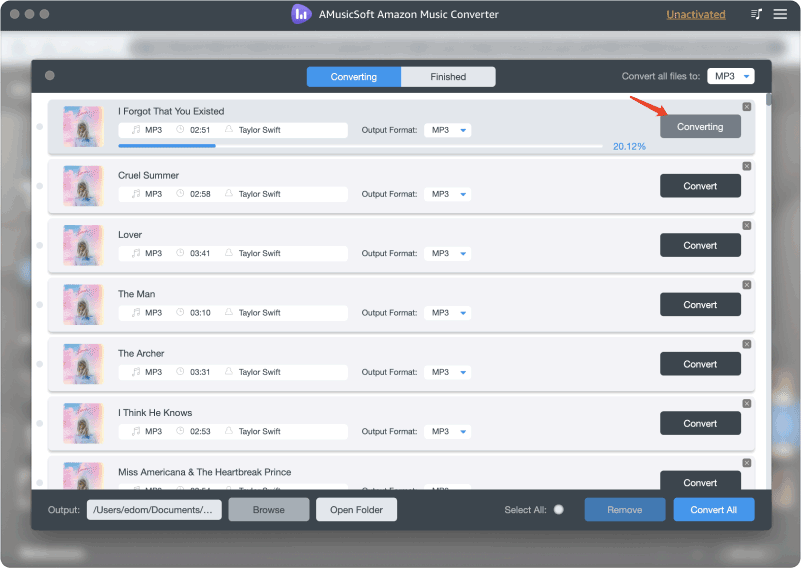The height and width of the screenshot is (568, 801).
Task: Select the Lover row radio
Action: pyautogui.click(x=39, y=245)
